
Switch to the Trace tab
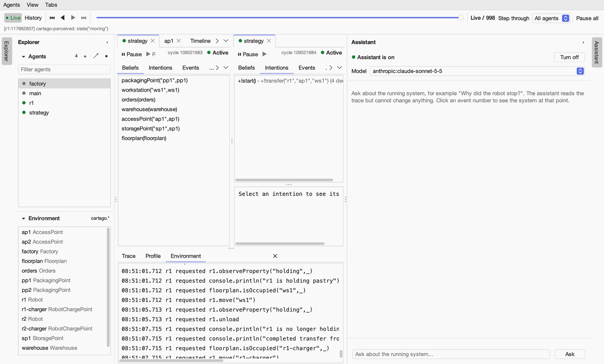129,256
